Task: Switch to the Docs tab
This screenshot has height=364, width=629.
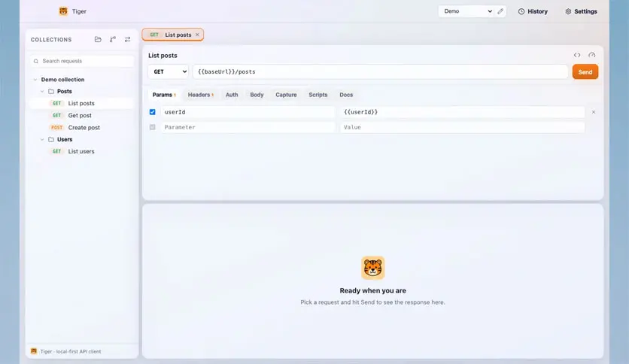Action: tap(346, 95)
